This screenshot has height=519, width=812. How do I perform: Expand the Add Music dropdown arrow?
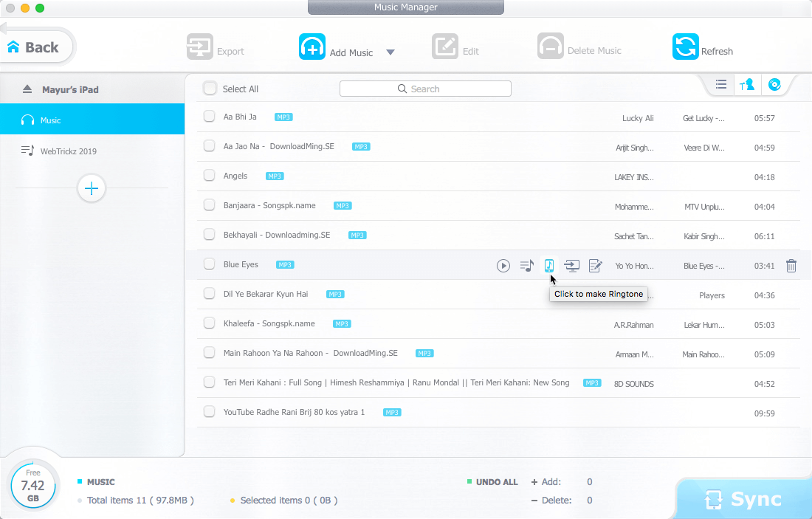pos(390,52)
